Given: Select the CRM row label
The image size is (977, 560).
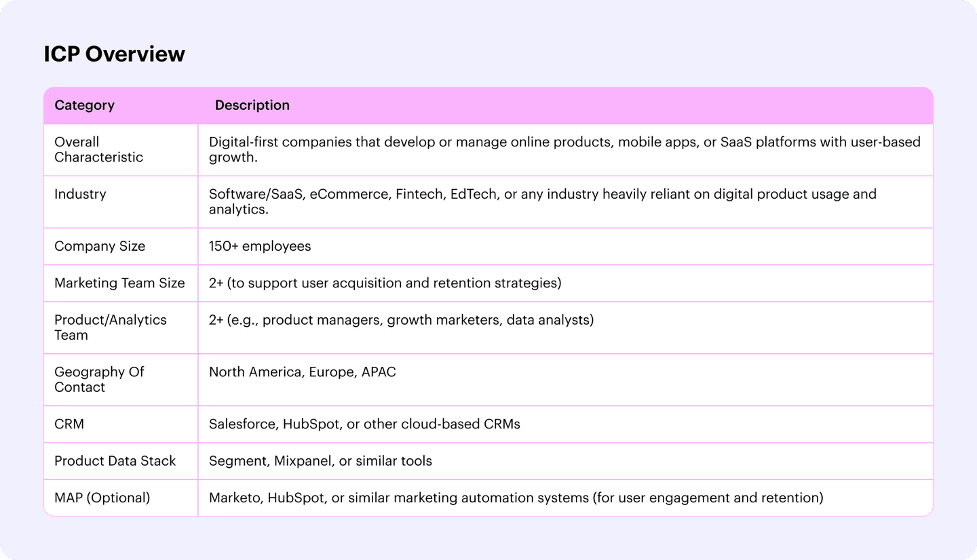Looking at the screenshot, I should click(69, 424).
